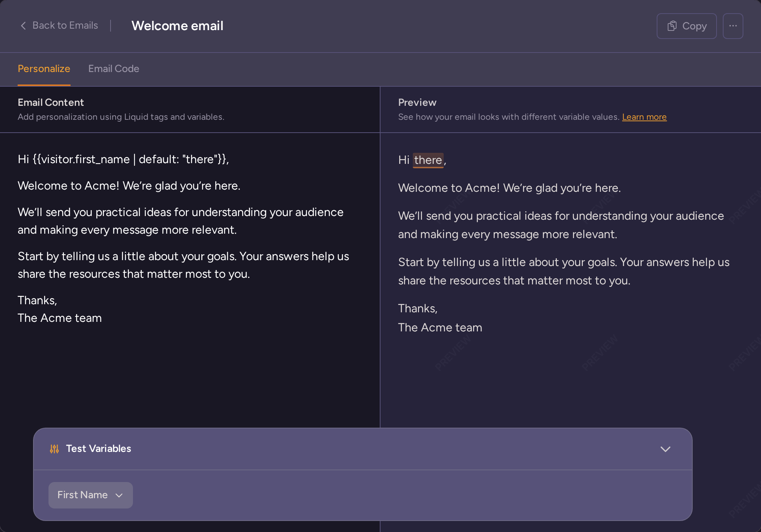Switch to the Personalize tab
Screen dimensions: 761x532
point(44,69)
